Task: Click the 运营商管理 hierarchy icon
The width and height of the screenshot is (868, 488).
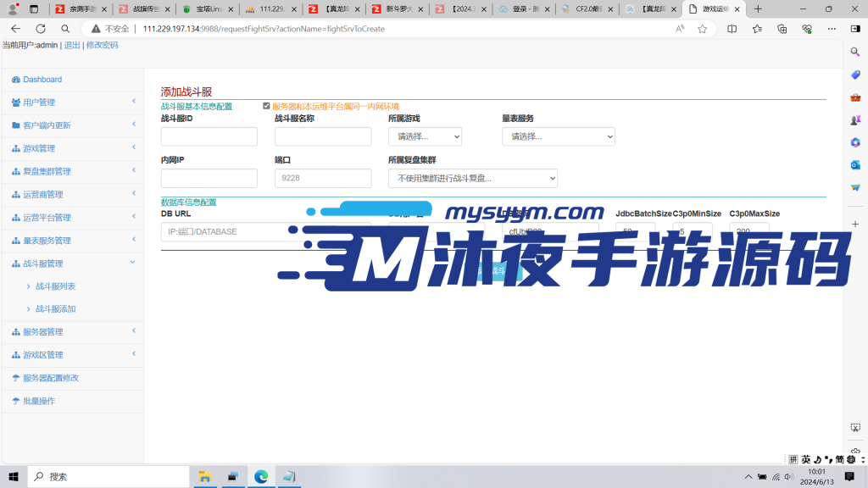Action: coord(15,194)
